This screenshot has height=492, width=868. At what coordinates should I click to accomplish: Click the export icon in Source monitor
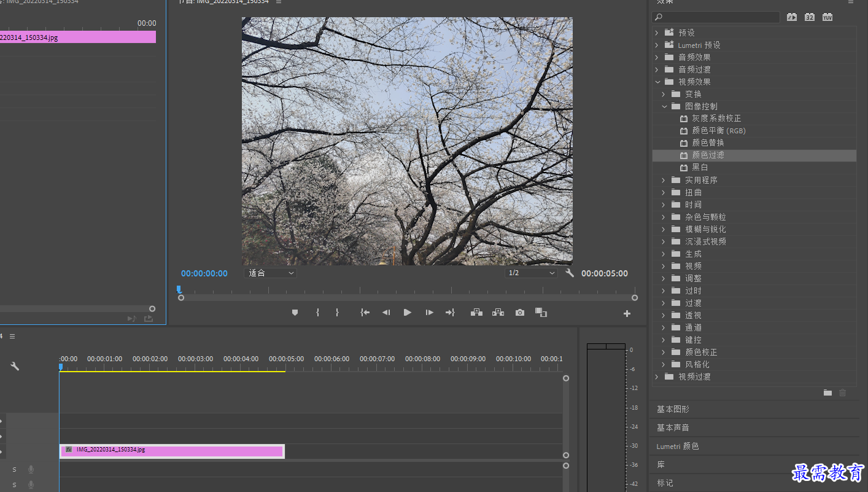click(149, 319)
